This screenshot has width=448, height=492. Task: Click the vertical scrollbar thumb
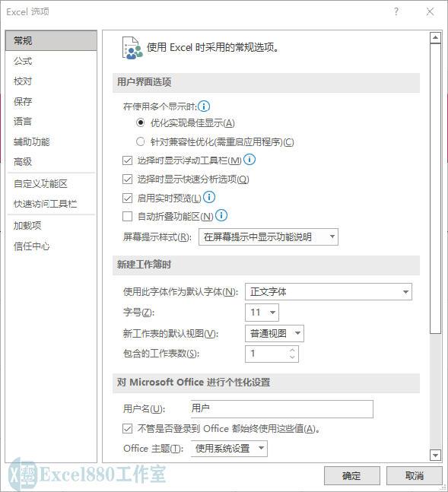tap(435, 189)
